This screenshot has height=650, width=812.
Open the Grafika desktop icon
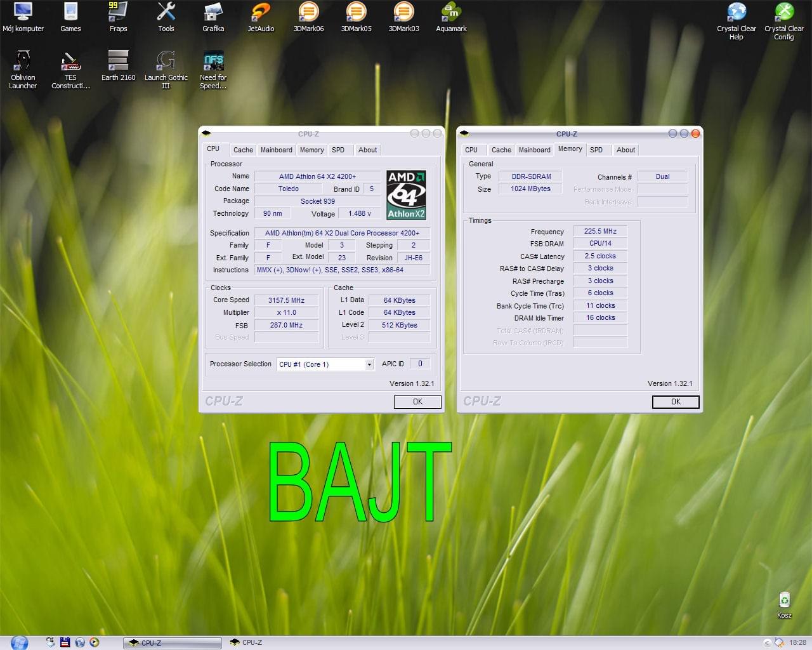pyautogui.click(x=213, y=17)
